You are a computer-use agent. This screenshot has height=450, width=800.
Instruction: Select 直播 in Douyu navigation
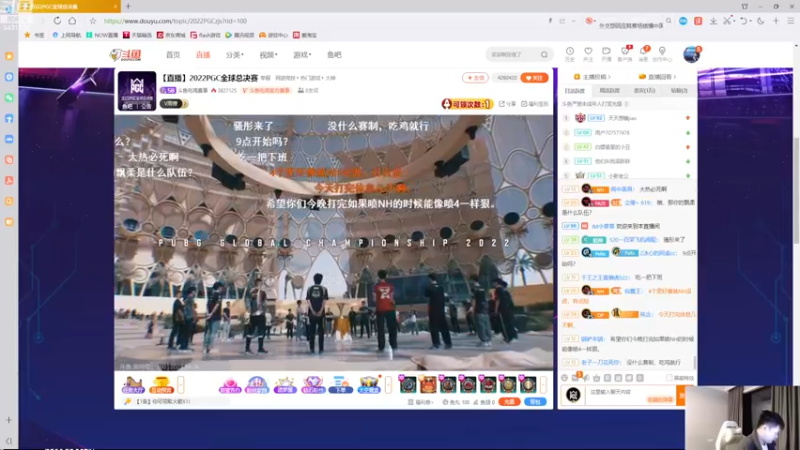tap(203, 55)
